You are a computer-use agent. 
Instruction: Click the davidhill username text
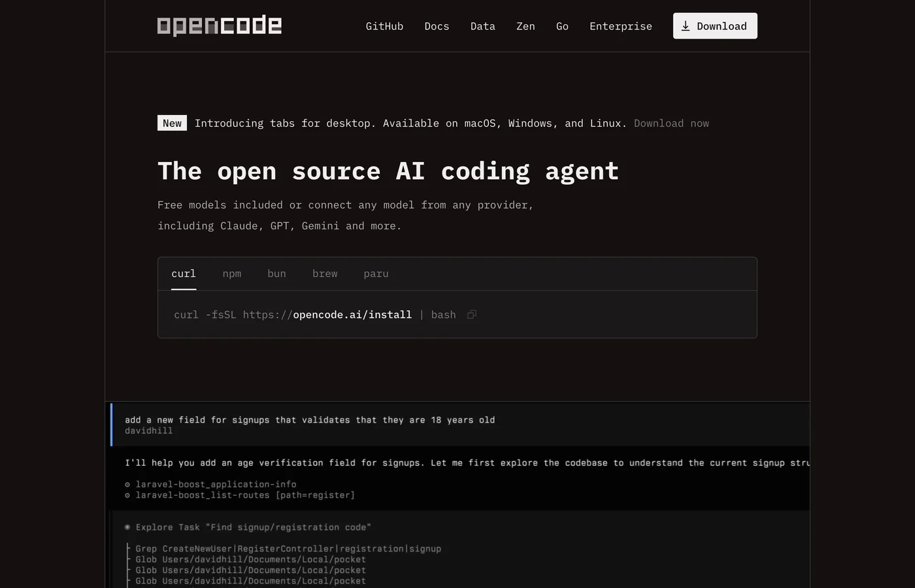click(149, 431)
